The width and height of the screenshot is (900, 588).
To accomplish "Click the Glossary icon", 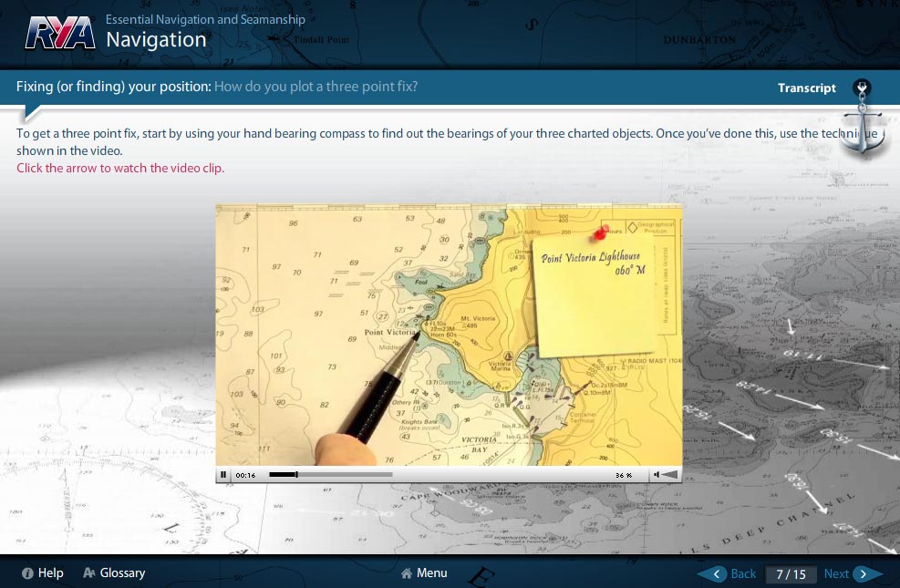I will [x=89, y=573].
